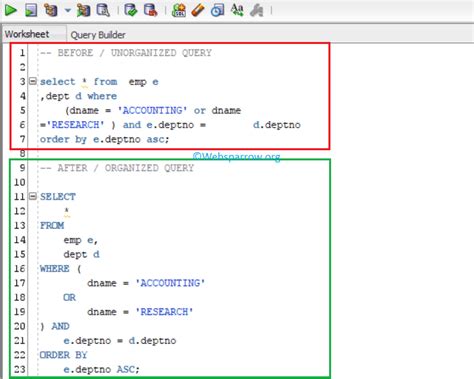Image resolution: width=474 pixels, height=379 pixels.
Task: Click the 'ACCOUNTING' string on line 17
Action: [x=170, y=283]
